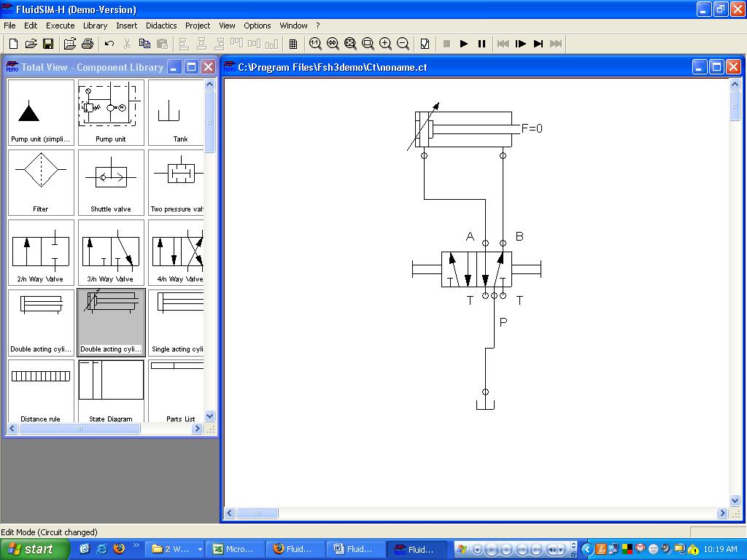Select the 4/n Way Valve component
The height and width of the screenshot is (560, 747).
pyautogui.click(x=176, y=252)
